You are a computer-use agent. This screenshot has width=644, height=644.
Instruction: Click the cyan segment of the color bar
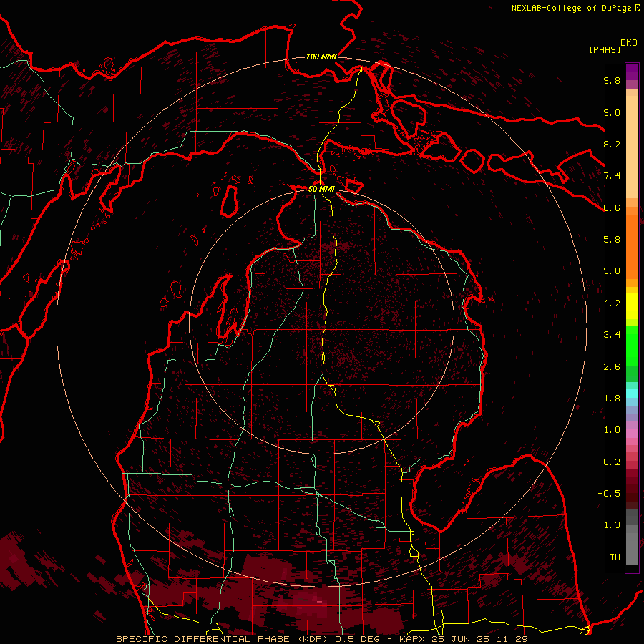pos(632,394)
